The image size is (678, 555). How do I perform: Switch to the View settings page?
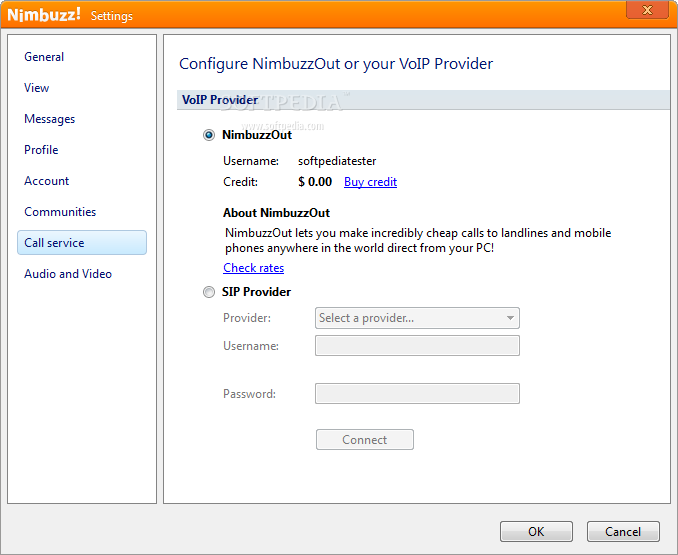[x=36, y=88]
